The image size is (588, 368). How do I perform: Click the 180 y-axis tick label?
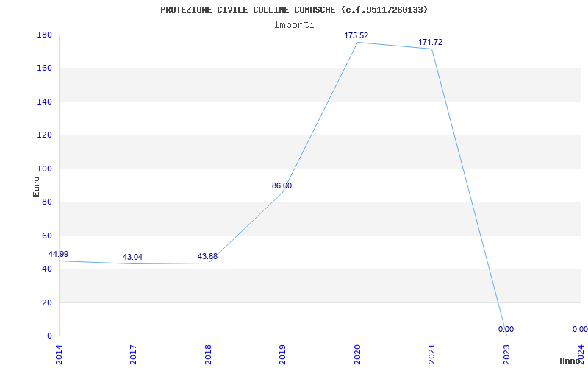tap(44, 35)
